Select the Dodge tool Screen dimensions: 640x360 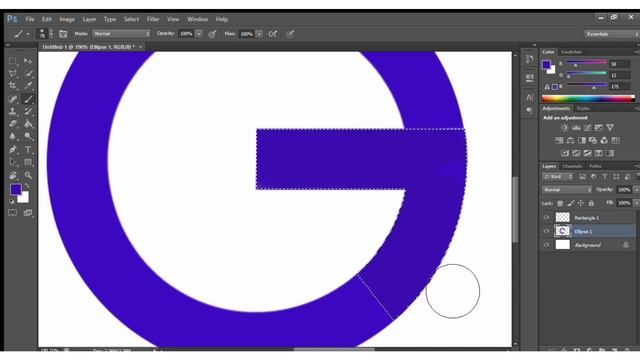[x=28, y=136]
